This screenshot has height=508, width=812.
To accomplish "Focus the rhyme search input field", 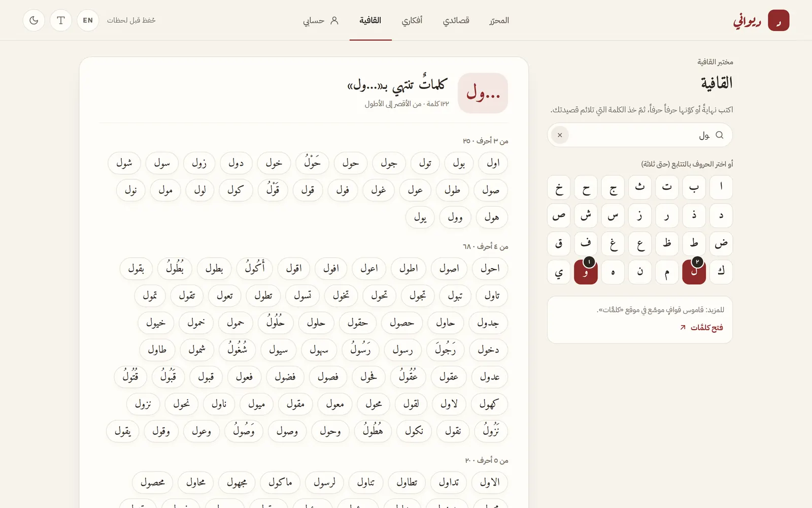I will coord(639,135).
